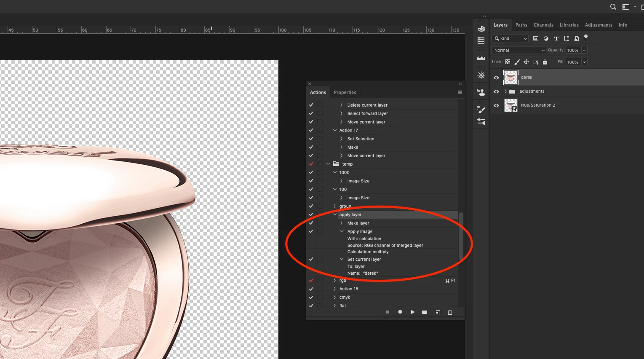Lock transparent pixels of the layer
This screenshot has width=644, height=359.
click(x=508, y=62)
